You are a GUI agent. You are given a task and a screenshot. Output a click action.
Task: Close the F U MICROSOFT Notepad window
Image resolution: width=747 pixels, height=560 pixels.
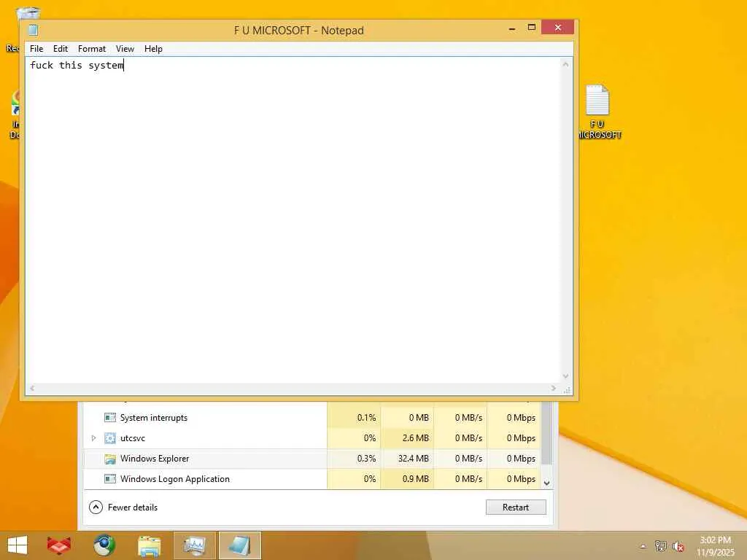click(557, 28)
